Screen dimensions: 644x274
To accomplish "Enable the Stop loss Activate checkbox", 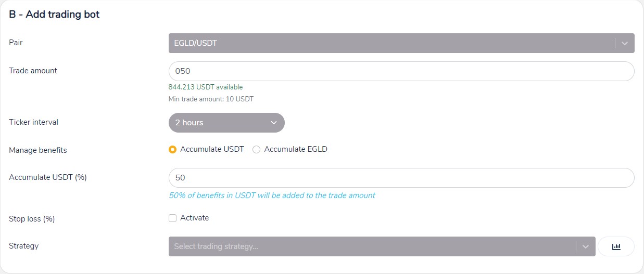I will pos(173,218).
